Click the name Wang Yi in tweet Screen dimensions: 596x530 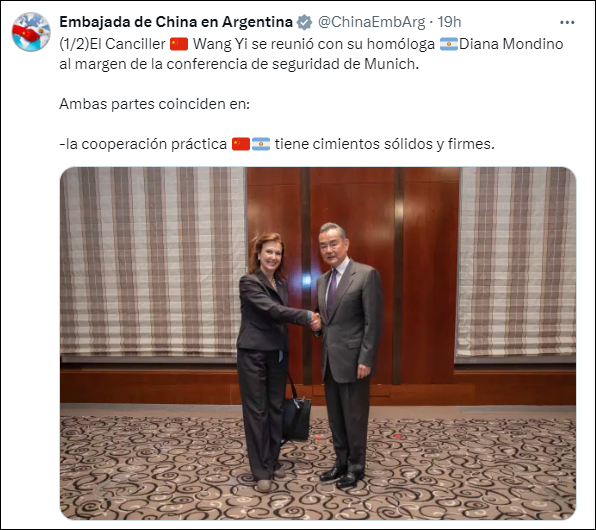point(220,44)
